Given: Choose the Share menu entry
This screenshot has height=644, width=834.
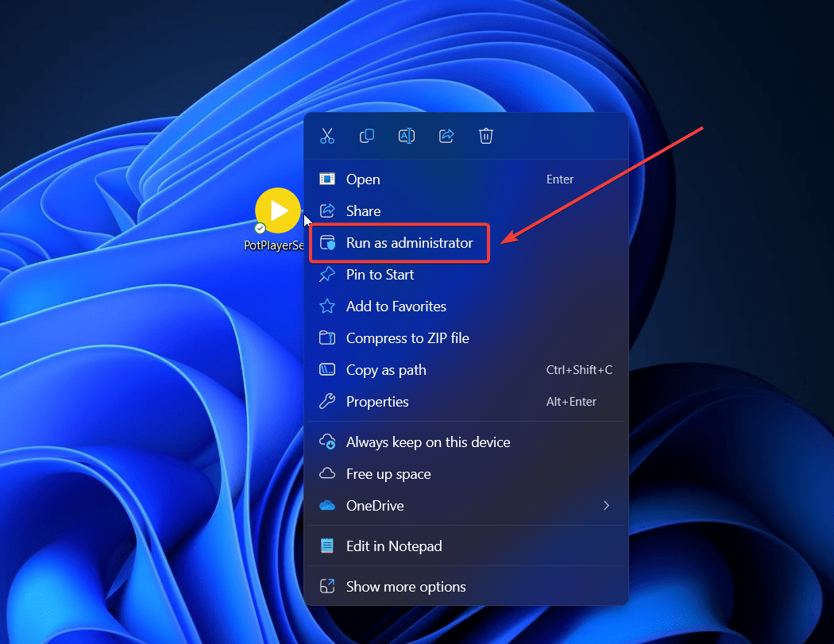Looking at the screenshot, I should pyautogui.click(x=466, y=211).
